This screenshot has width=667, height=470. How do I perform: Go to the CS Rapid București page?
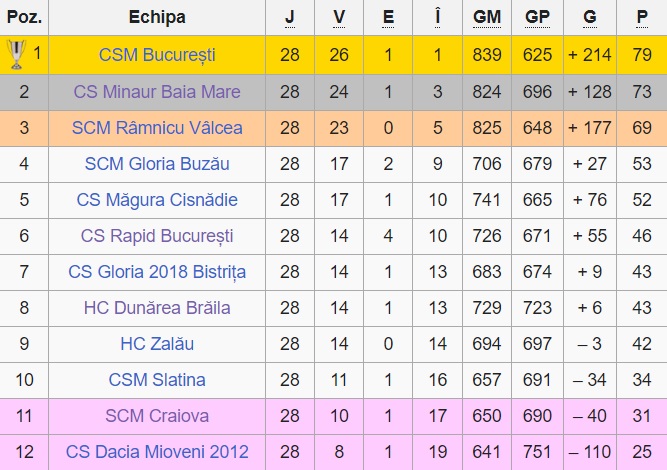pos(157,236)
